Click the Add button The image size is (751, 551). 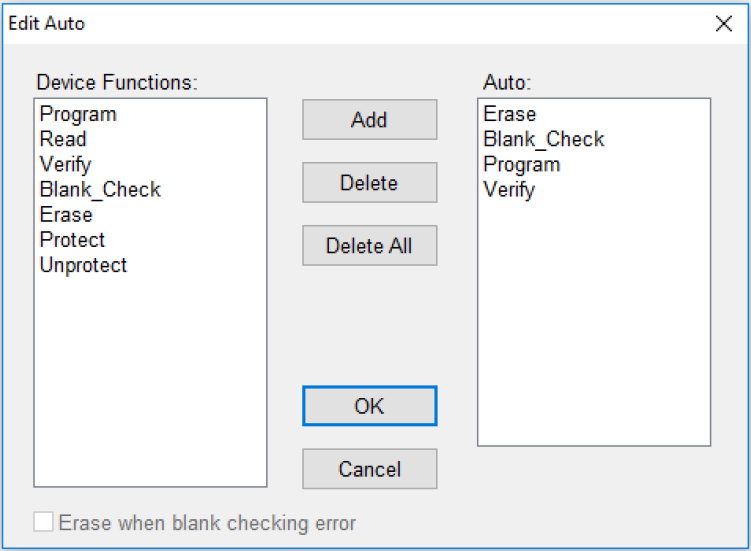[369, 120]
